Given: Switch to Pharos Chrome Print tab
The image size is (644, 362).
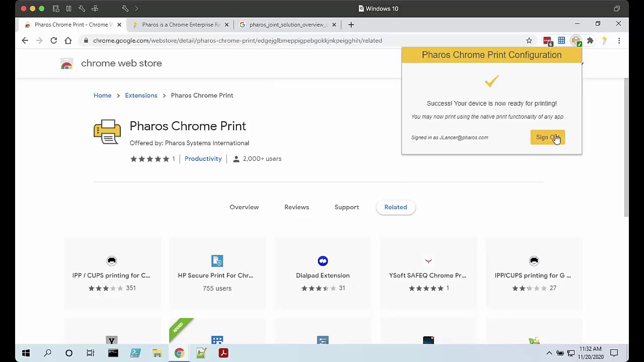Looking at the screenshot, I should tap(73, 25).
